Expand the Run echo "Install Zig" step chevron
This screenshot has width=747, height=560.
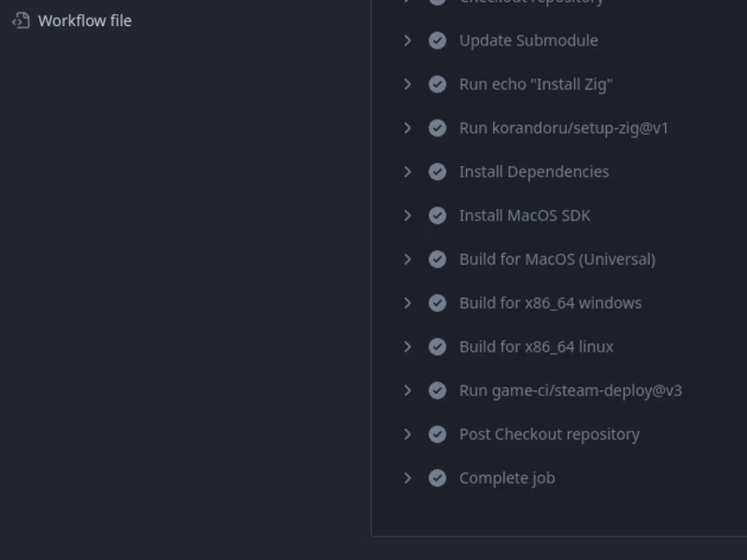(407, 84)
